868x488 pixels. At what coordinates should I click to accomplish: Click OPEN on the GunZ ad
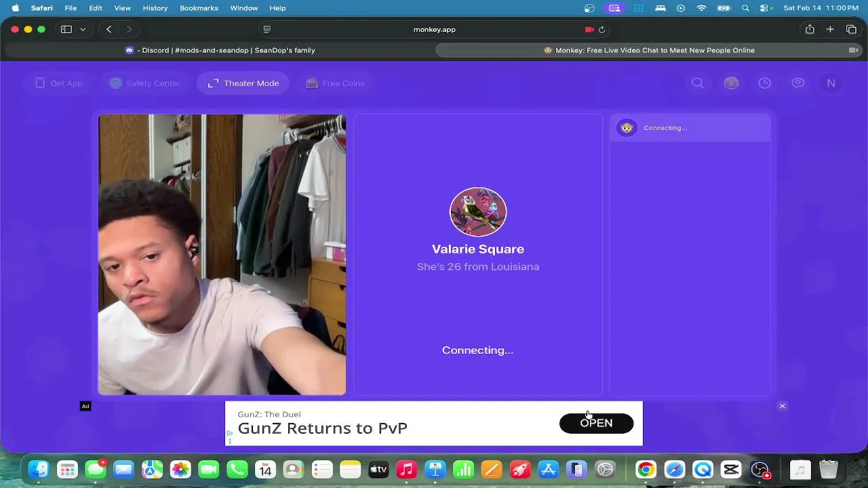click(x=596, y=423)
